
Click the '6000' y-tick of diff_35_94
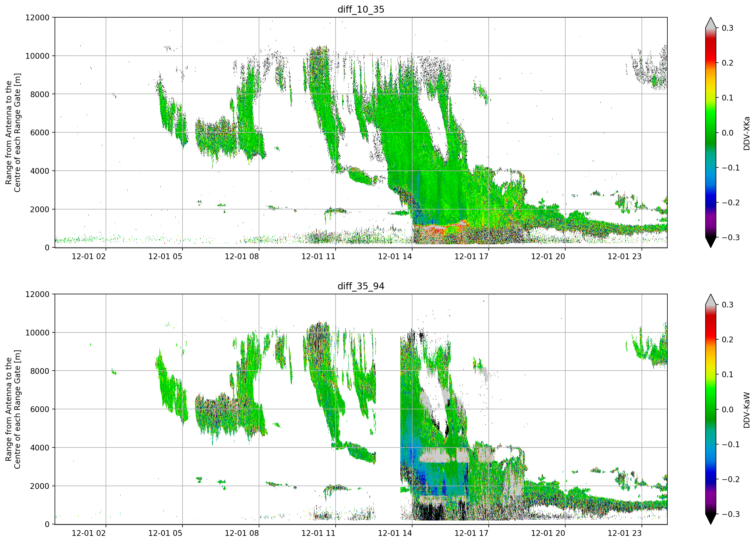pos(40,409)
